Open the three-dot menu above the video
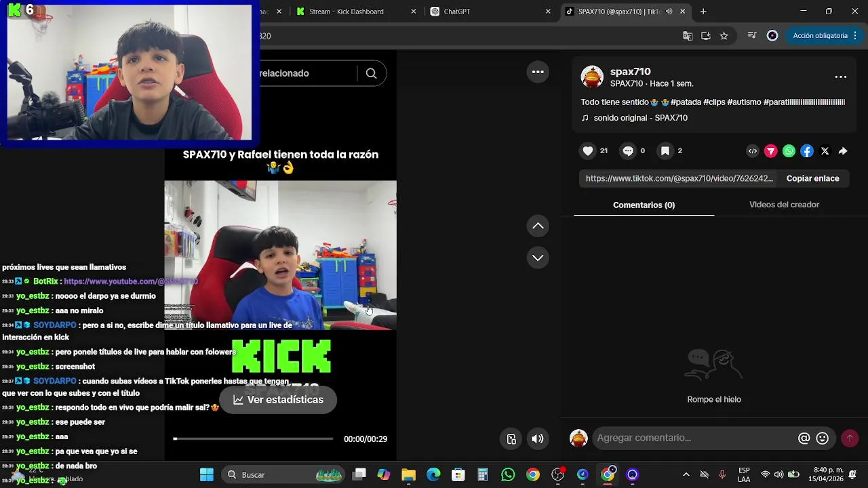The width and height of the screenshot is (868, 488). click(538, 72)
